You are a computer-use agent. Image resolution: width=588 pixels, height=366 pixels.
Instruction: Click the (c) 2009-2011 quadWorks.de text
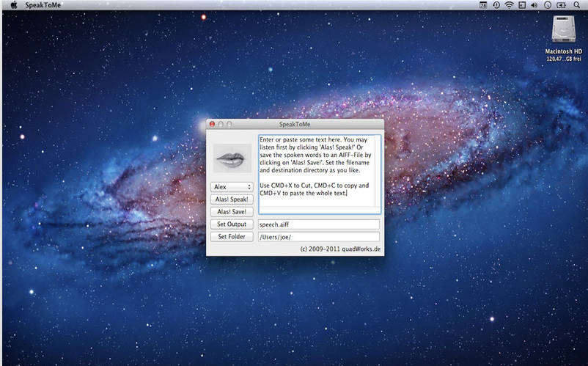(340, 249)
